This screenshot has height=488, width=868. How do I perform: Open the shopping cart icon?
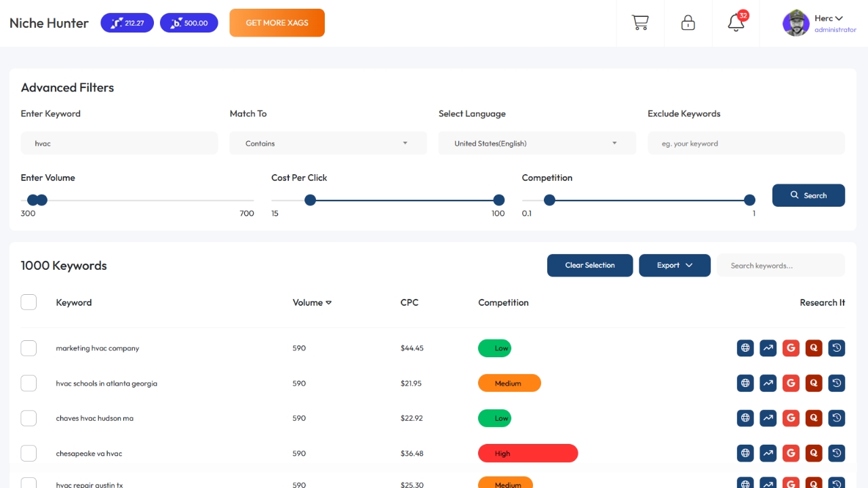tap(640, 23)
